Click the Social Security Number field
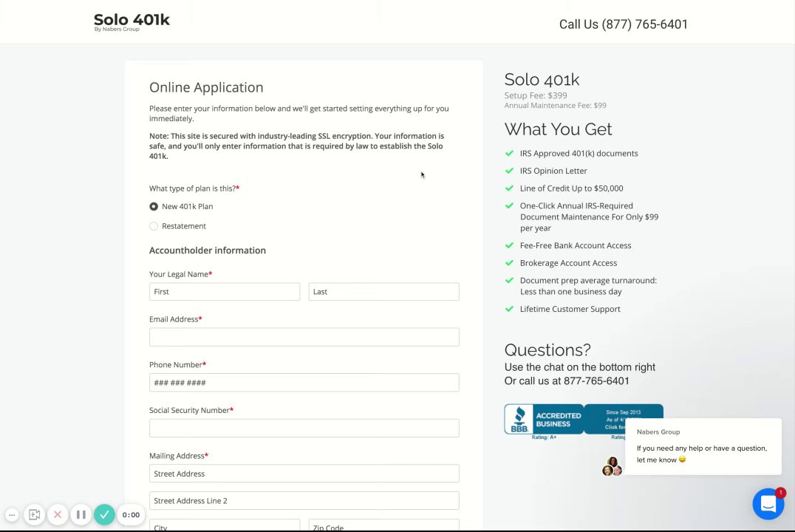The image size is (795, 532). click(x=304, y=428)
